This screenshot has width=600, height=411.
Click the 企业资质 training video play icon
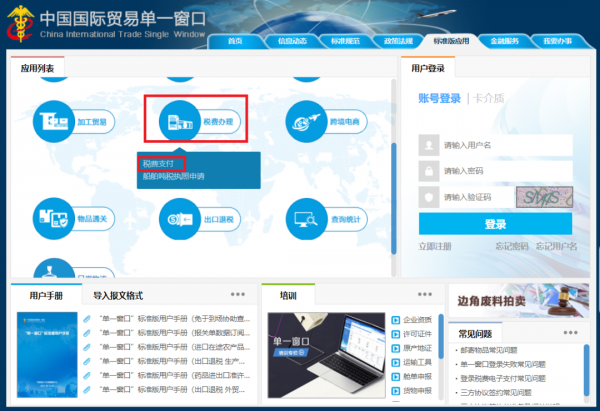tap(396, 320)
